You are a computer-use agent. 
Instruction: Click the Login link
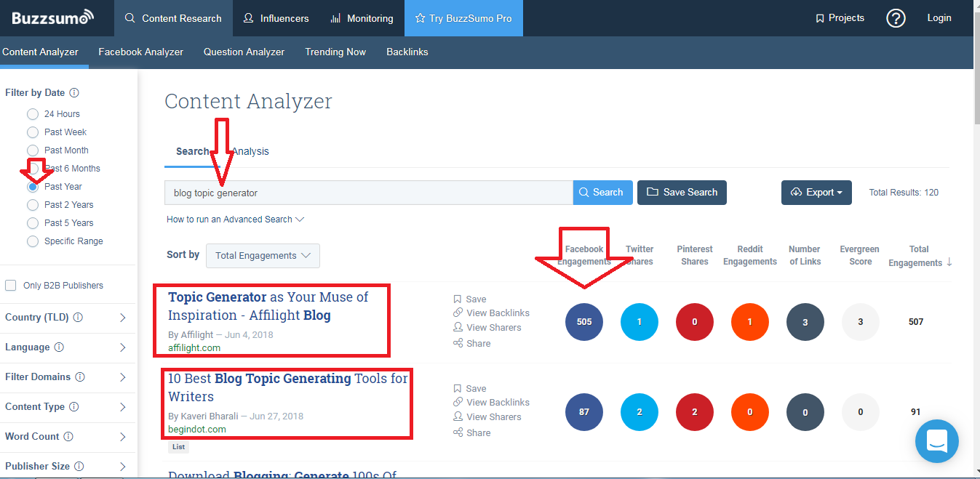pos(939,18)
